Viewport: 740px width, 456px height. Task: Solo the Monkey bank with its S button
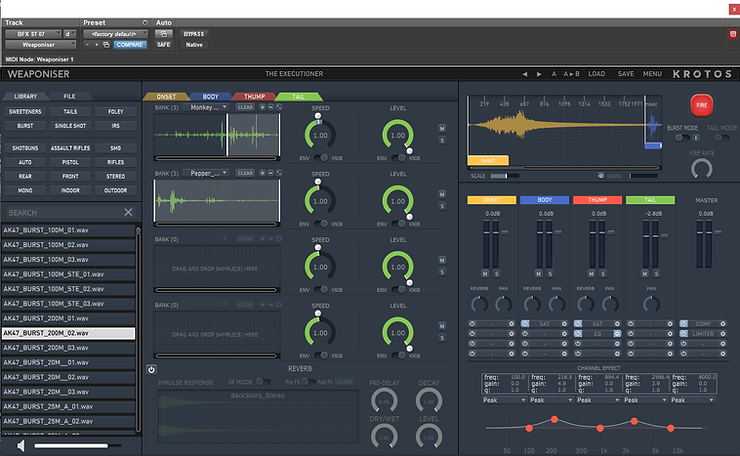442,140
